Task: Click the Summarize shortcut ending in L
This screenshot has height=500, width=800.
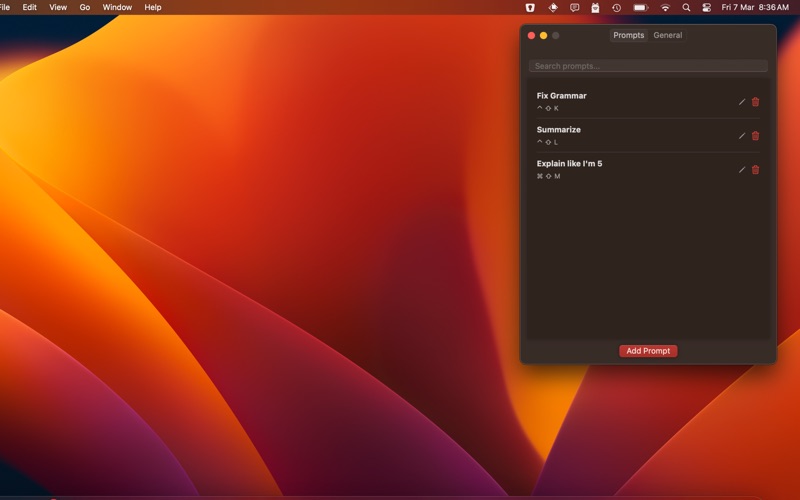Action: click(x=547, y=142)
